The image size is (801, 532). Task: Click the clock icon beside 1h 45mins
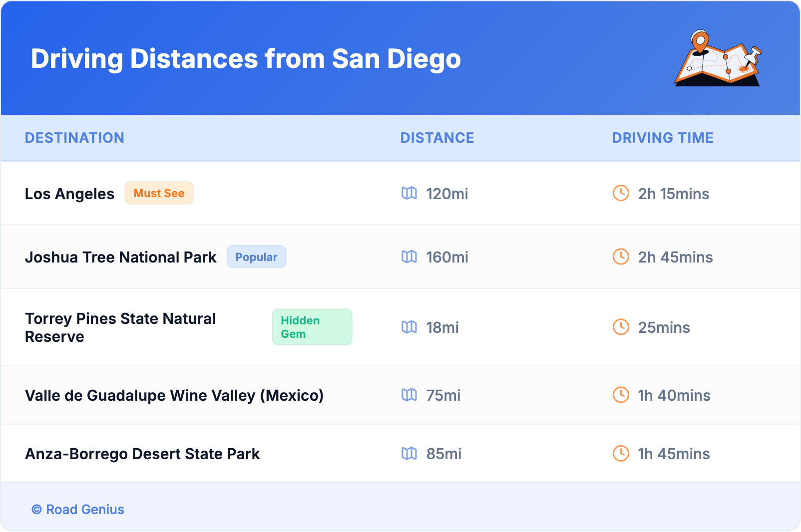tap(621, 453)
